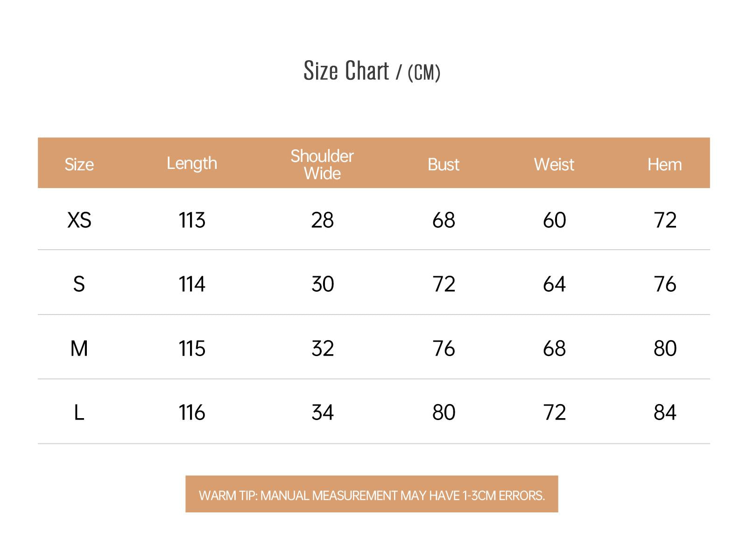
Task: Click the hem value 80 for M
Action: pos(665,349)
